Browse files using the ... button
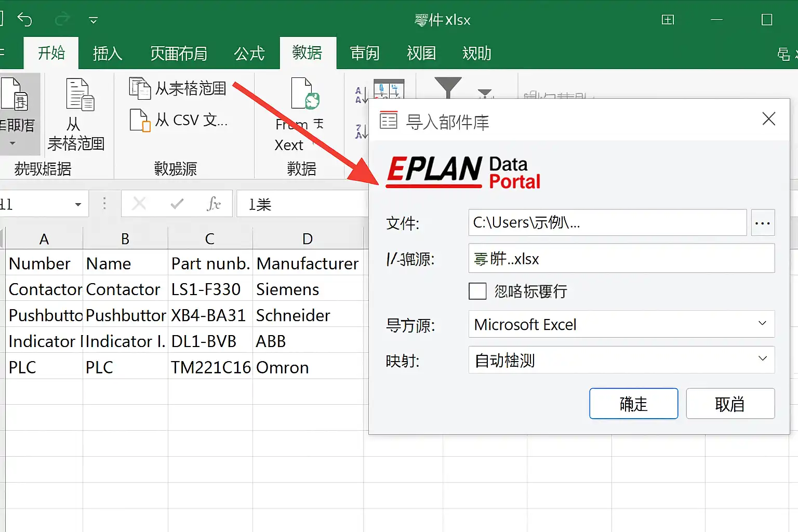Viewport: 798px width, 532px height. (x=763, y=222)
